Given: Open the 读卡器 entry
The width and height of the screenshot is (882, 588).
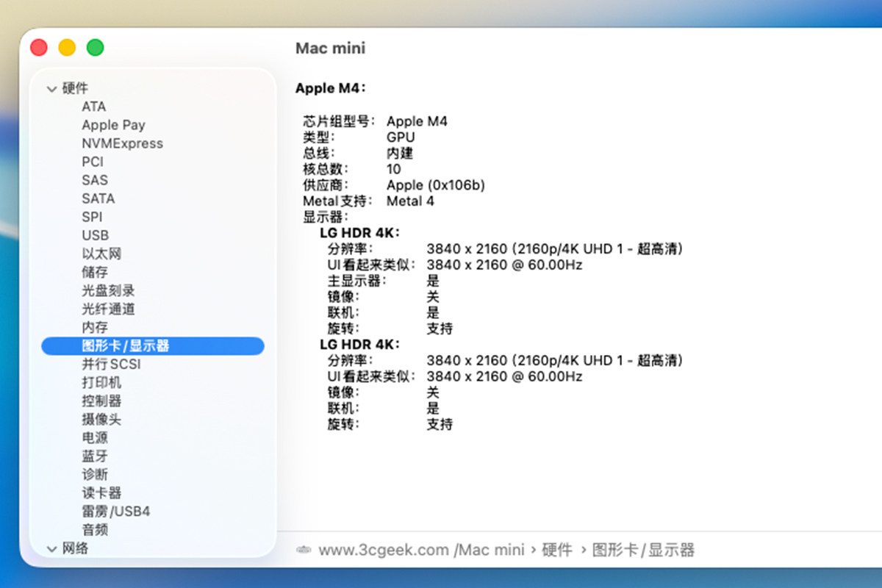Looking at the screenshot, I should [x=101, y=492].
